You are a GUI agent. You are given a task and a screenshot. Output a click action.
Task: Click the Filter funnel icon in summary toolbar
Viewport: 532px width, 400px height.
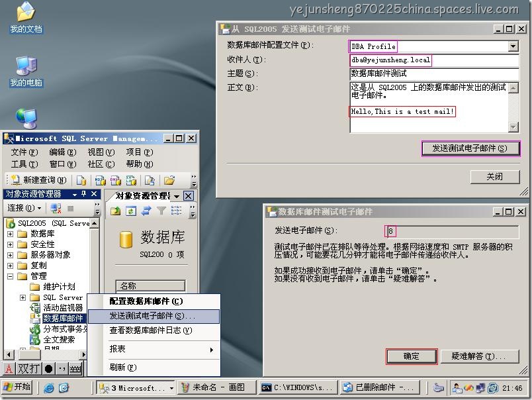(161, 211)
